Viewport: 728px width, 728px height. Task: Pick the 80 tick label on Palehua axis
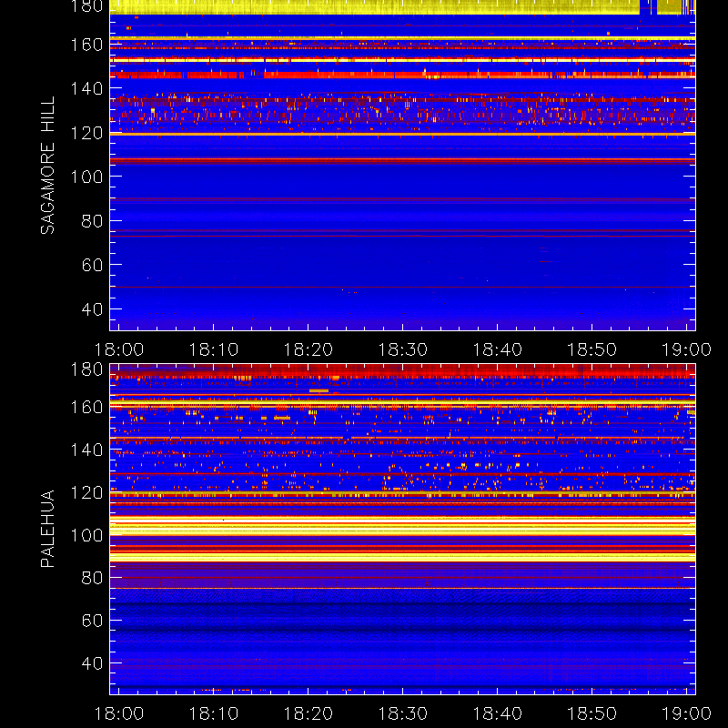click(x=92, y=578)
